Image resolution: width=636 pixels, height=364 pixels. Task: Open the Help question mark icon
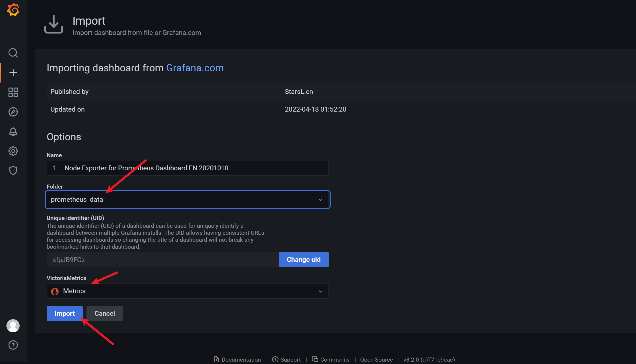(x=13, y=345)
